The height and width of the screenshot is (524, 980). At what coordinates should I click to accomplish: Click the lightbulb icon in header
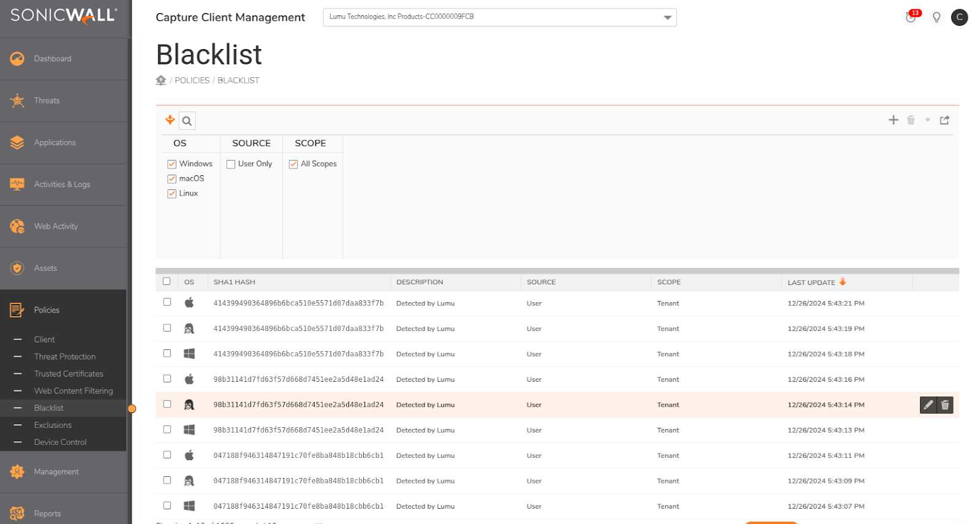click(x=936, y=17)
